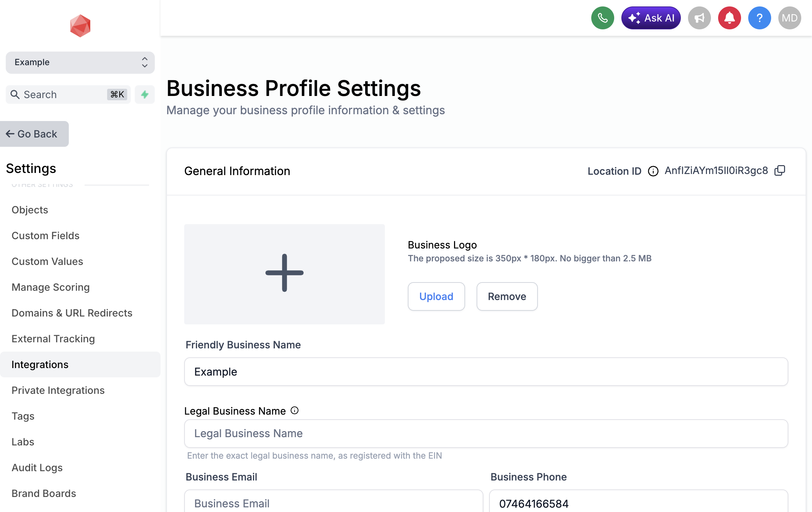Click the Business Phone input field
The width and height of the screenshot is (812, 512).
point(639,501)
